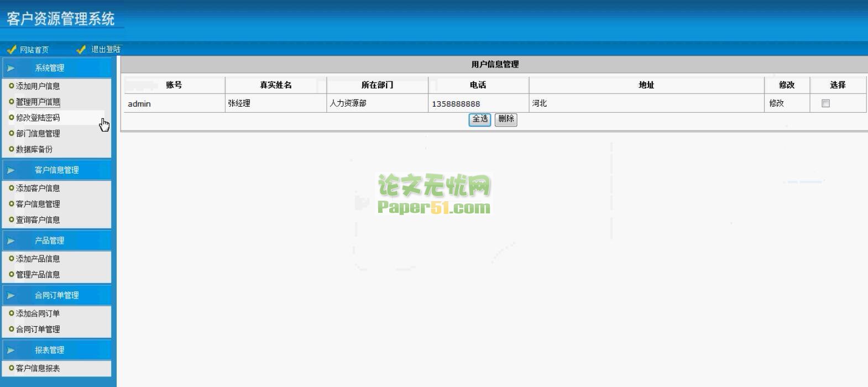Click 修改 link in admin row
This screenshot has height=387, width=868.
click(x=776, y=103)
